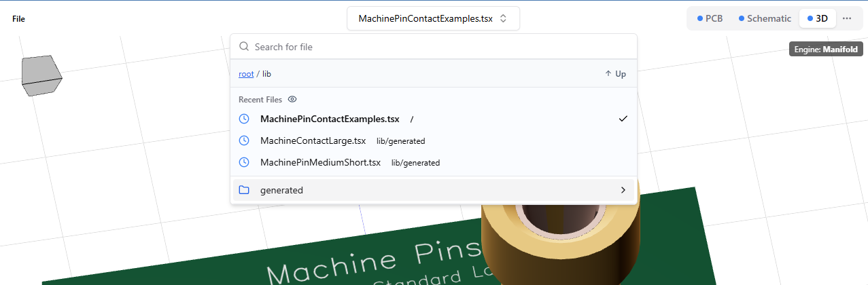This screenshot has height=285, width=868.
Task: Toggle Recent Files visibility eye icon
Action: coord(292,99)
